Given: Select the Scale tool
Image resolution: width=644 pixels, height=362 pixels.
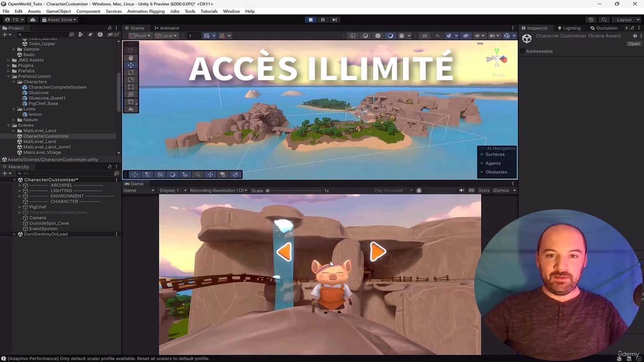Looking at the screenshot, I should [130, 80].
